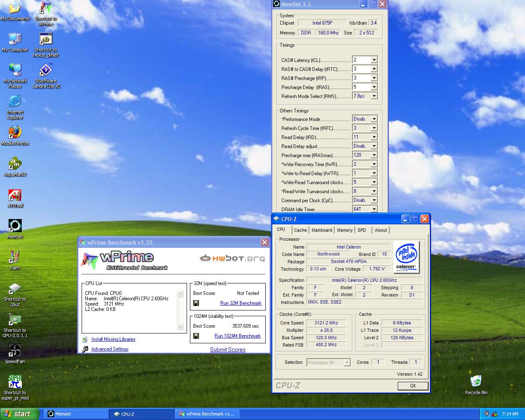The image size is (525, 420).
Task: Open My Network Places icon
Action: [15, 76]
